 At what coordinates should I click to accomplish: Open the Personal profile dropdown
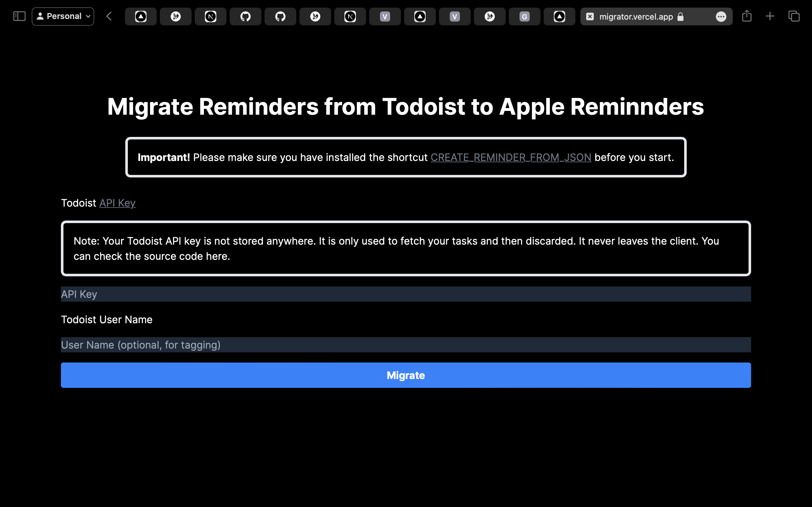63,16
